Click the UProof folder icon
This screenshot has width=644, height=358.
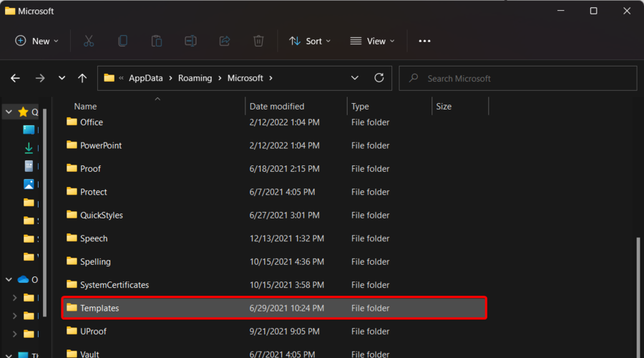tap(72, 331)
